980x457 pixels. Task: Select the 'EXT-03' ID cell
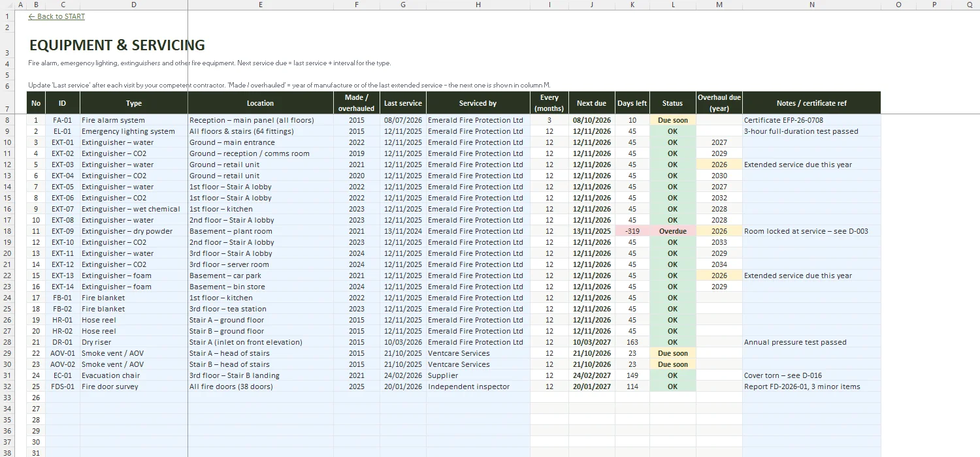coord(63,165)
